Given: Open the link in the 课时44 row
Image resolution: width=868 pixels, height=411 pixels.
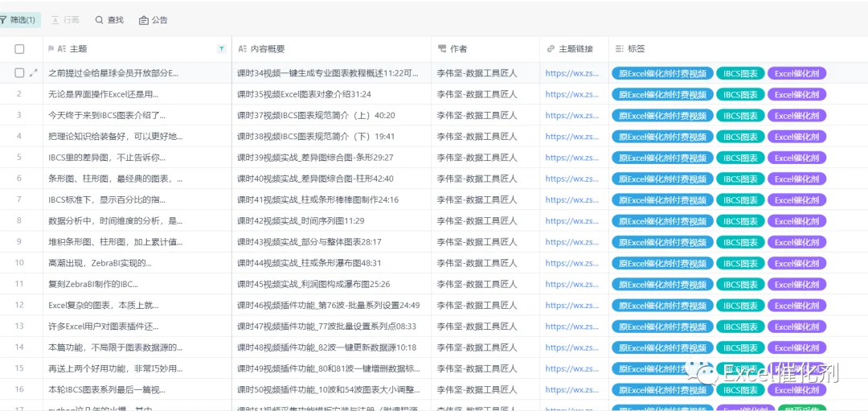Looking at the screenshot, I should (x=572, y=262).
